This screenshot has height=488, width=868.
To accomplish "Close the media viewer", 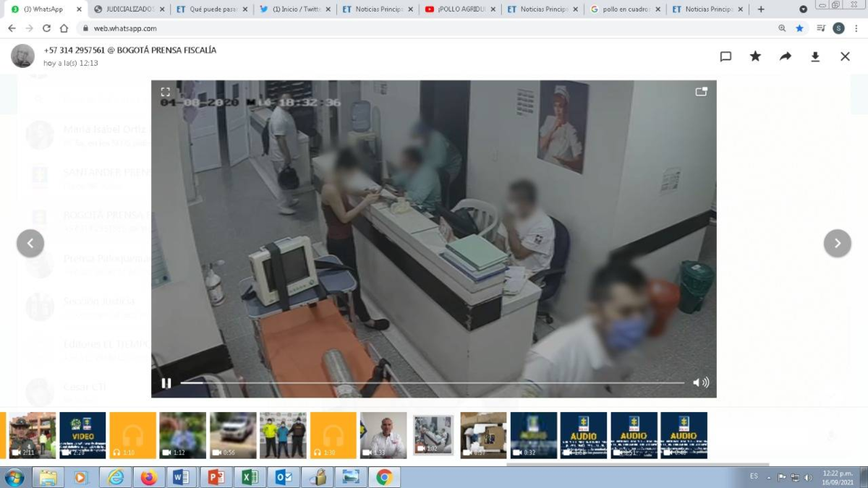I will pos(845,56).
